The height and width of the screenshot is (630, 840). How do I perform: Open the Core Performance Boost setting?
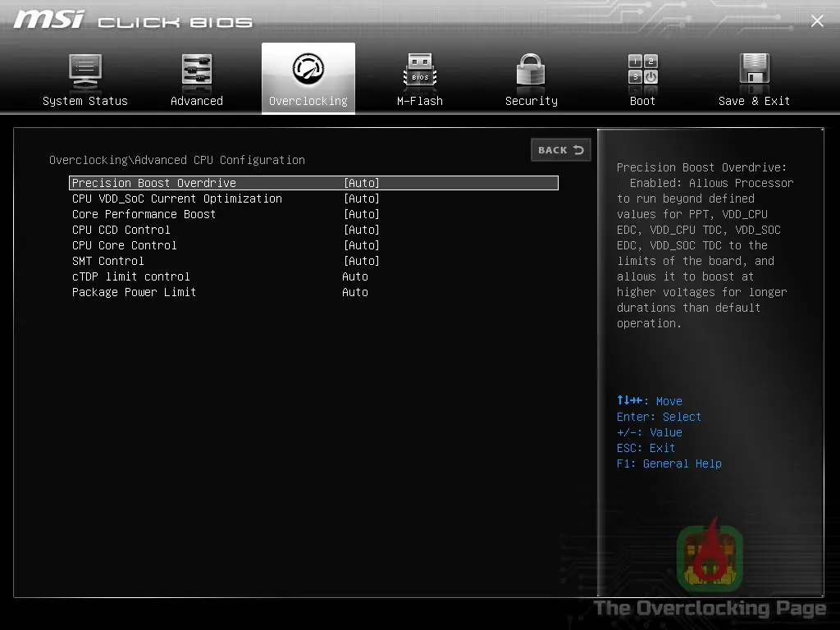[313, 214]
